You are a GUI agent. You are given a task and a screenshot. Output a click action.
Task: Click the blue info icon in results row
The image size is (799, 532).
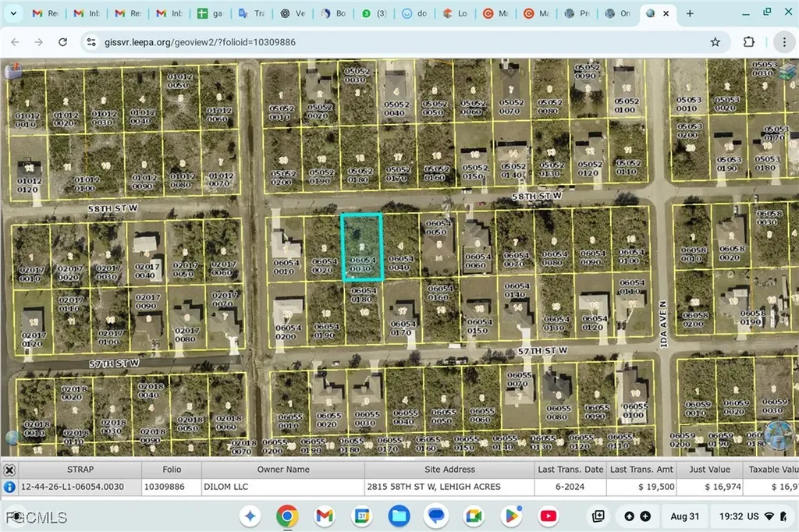8,486
